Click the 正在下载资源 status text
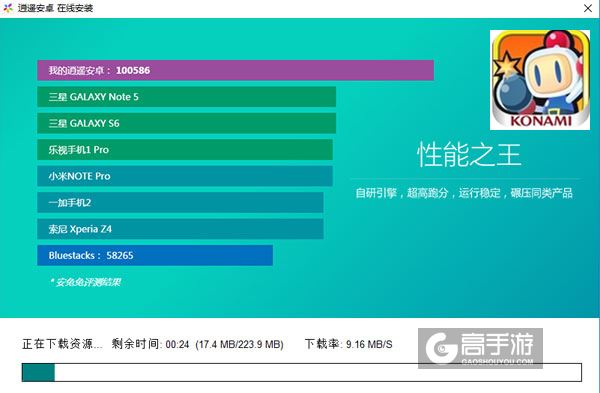The image size is (600, 393). tap(62, 344)
